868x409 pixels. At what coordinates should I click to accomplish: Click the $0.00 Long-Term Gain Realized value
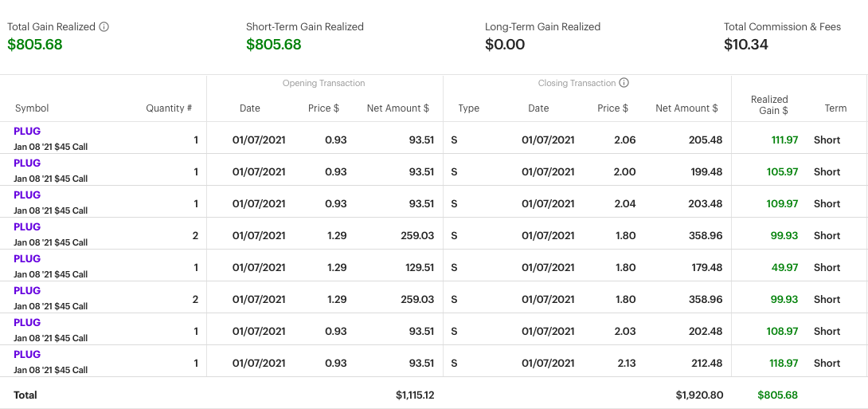[x=505, y=45]
